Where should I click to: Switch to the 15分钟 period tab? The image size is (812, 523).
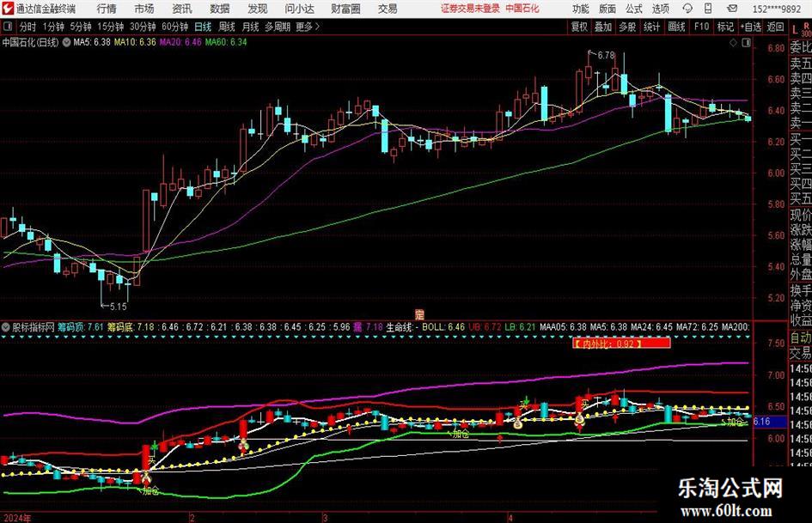(x=110, y=27)
